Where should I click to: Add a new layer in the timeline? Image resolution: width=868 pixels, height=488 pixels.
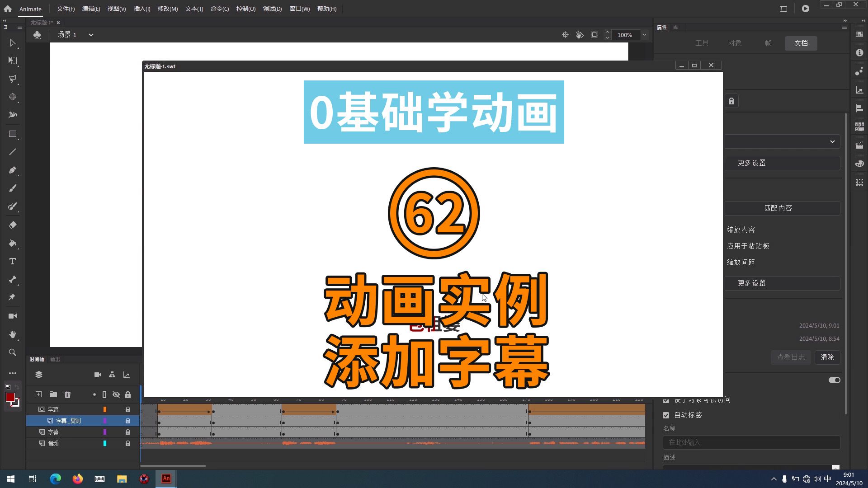38,394
